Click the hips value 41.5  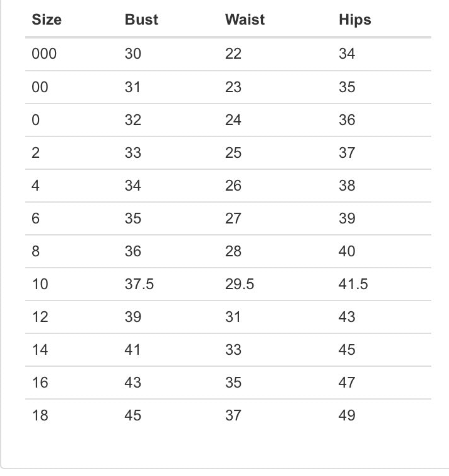click(353, 284)
